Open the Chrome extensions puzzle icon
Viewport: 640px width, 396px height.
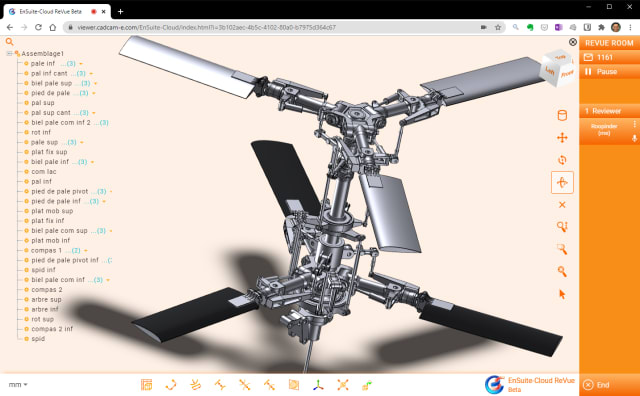[x=601, y=27]
